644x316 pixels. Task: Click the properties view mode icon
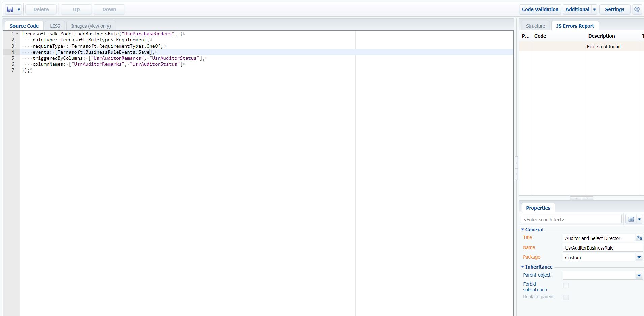(x=631, y=219)
